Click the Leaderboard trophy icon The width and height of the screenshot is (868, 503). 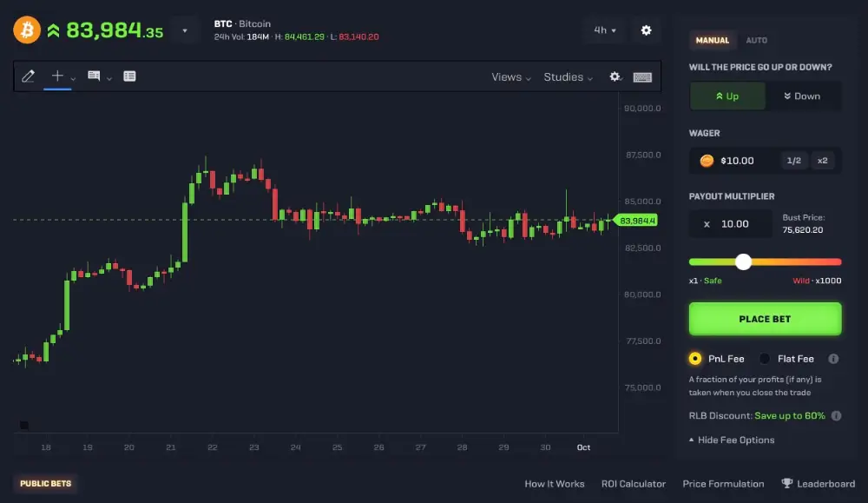pyautogui.click(x=786, y=483)
